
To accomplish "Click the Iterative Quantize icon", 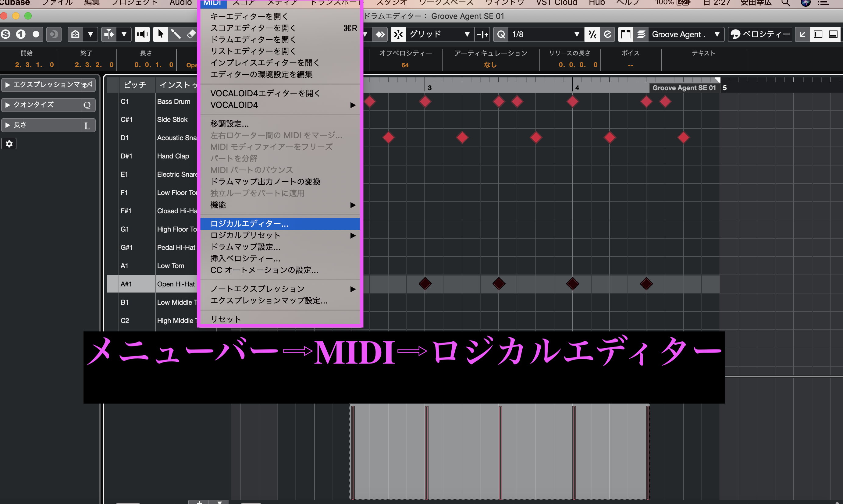I will pos(592,34).
